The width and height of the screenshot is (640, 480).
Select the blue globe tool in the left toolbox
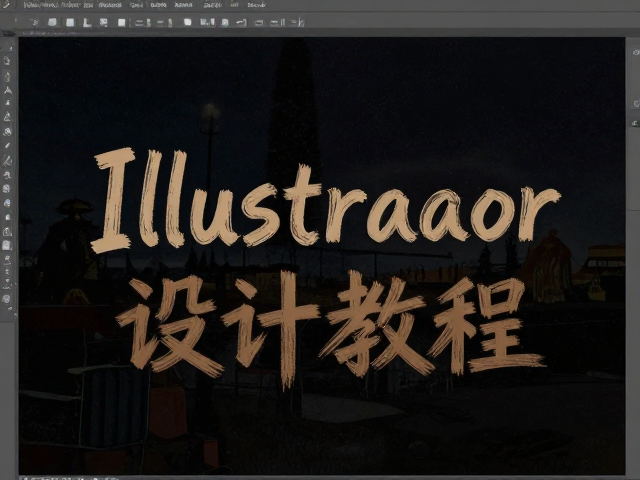tap(7, 203)
